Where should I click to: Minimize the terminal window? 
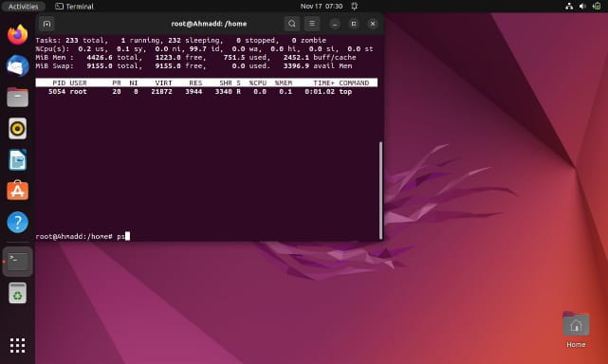[335, 24]
